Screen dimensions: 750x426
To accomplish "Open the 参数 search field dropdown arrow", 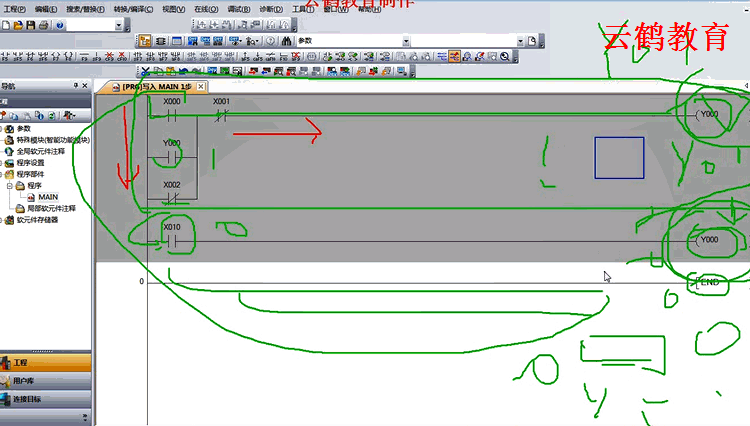I will [x=406, y=41].
